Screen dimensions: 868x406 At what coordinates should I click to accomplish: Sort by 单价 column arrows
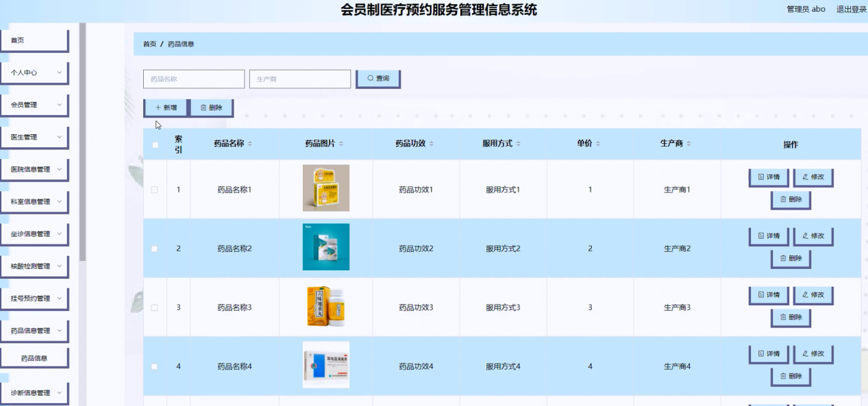coord(598,144)
